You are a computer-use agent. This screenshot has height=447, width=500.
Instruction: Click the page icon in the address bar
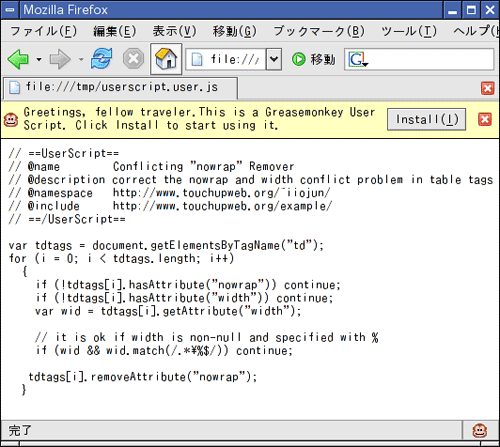pos(197,60)
